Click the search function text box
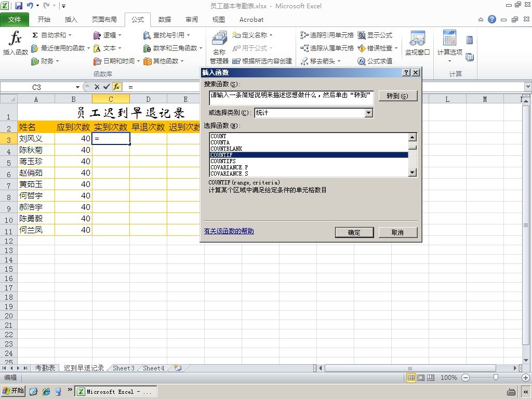The image size is (532, 399). (291, 98)
